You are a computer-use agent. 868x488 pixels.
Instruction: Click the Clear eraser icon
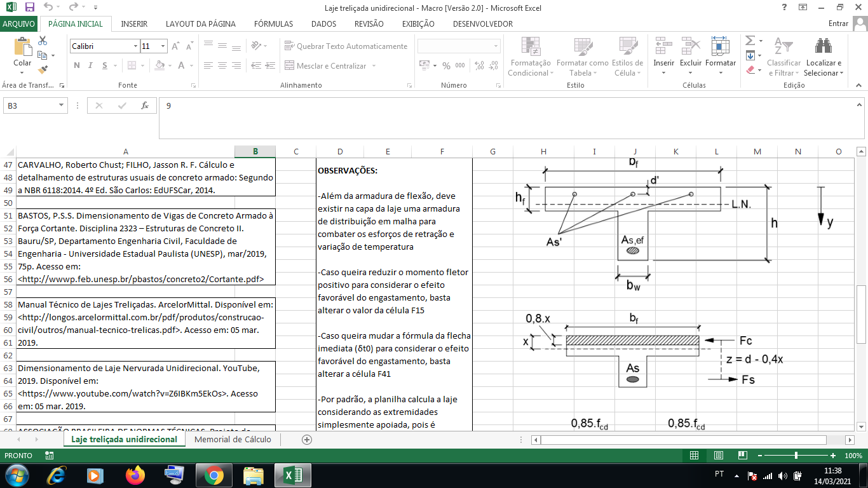(750, 70)
